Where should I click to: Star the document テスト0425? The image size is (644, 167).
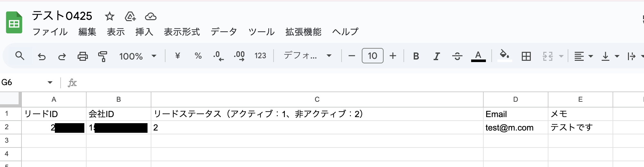(x=110, y=16)
